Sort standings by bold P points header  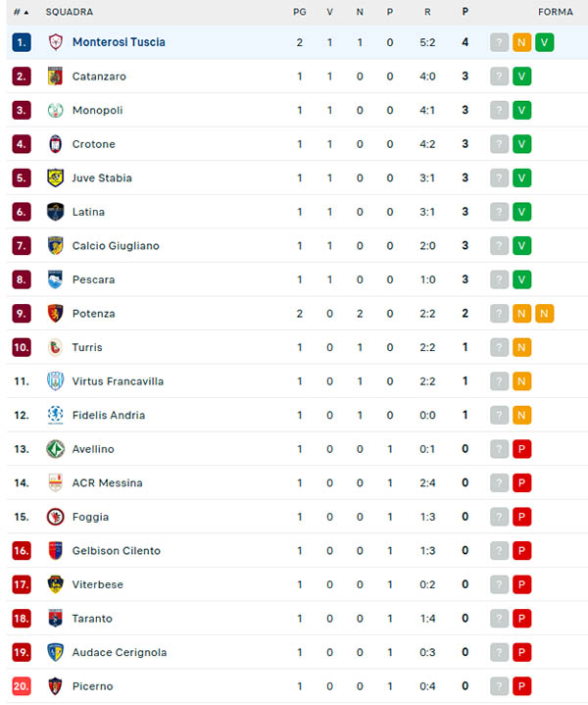click(x=465, y=12)
